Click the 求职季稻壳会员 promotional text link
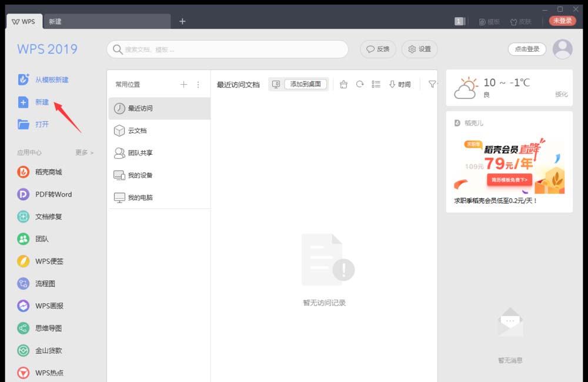Screen dimensions: 588x382 pyautogui.click(x=495, y=201)
